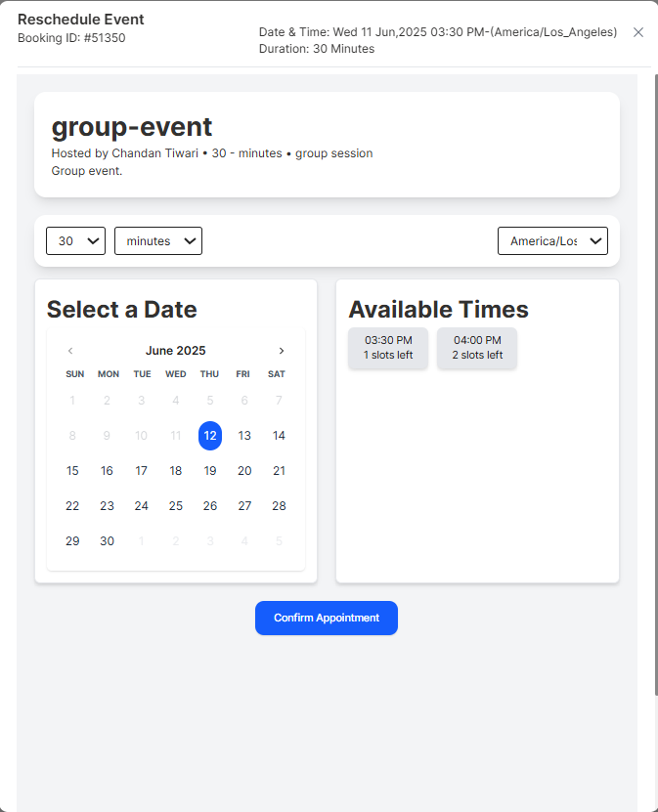Go to previous month with left arrow

click(x=69, y=350)
